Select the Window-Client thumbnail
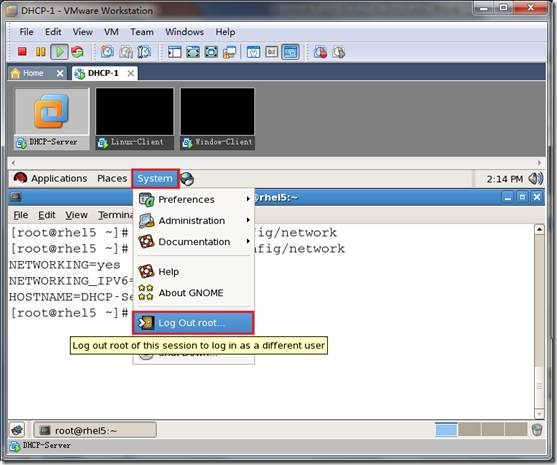The image size is (557, 465). click(x=217, y=119)
